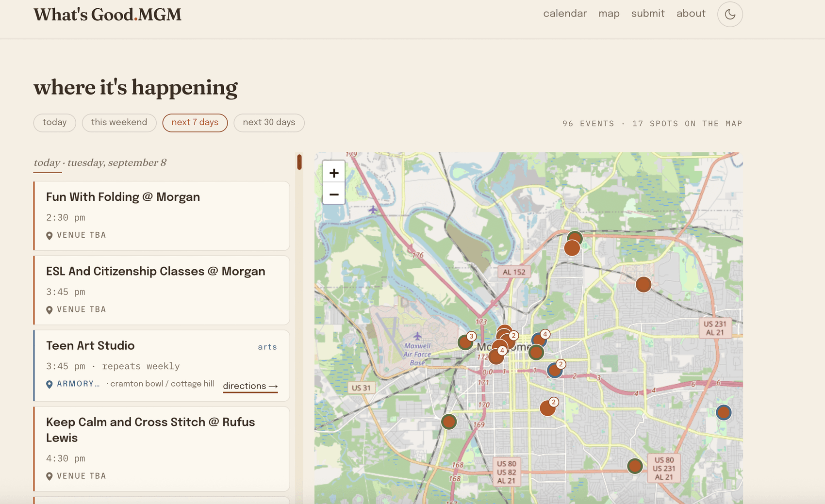Open the calendar nav link

tap(565, 14)
